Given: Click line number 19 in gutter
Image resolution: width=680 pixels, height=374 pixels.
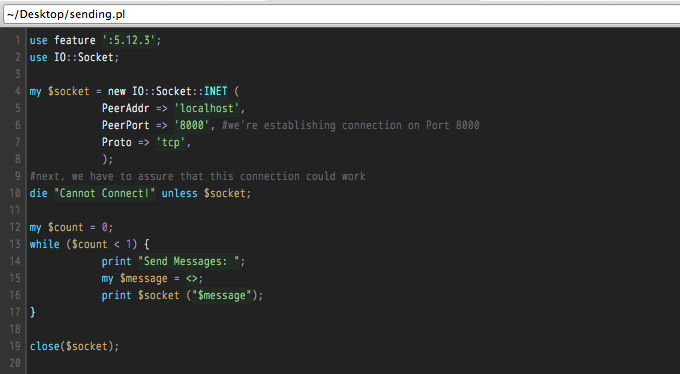Looking at the screenshot, I should [x=15, y=346].
